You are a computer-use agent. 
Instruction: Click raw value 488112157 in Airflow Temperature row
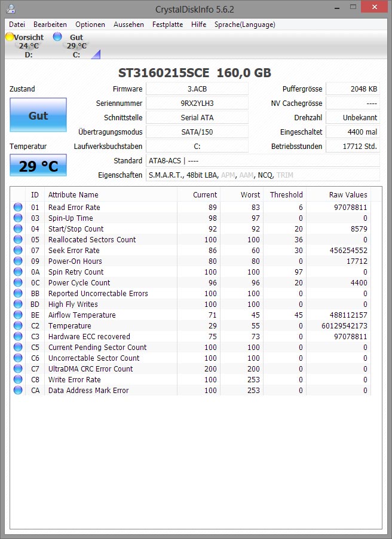348,315
